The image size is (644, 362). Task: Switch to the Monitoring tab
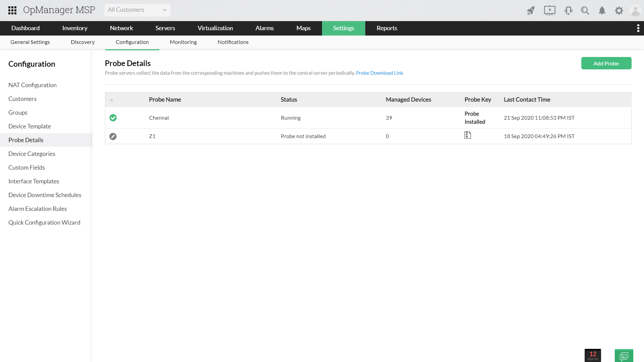[183, 42]
